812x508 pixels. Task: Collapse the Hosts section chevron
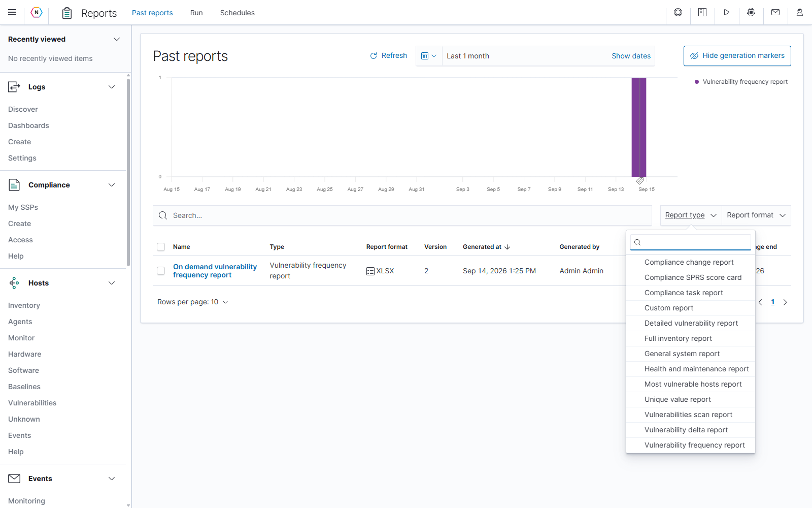click(112, 283)
